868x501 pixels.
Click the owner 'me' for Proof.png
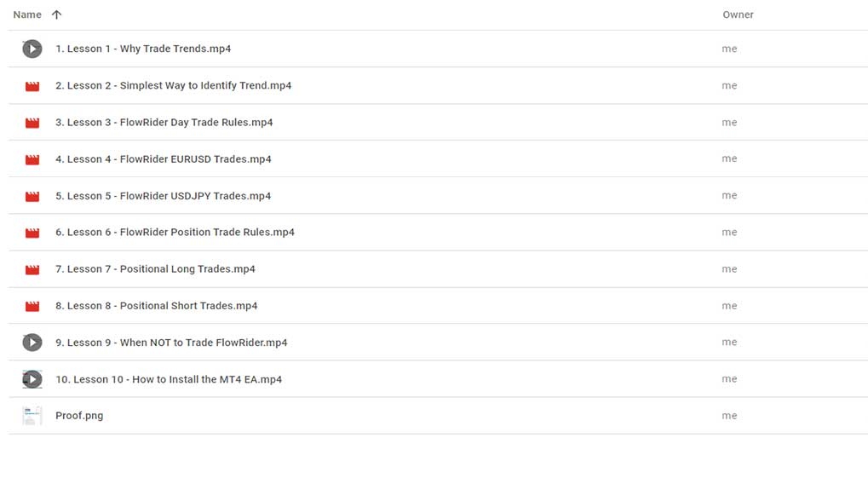(x=729, y=416)
